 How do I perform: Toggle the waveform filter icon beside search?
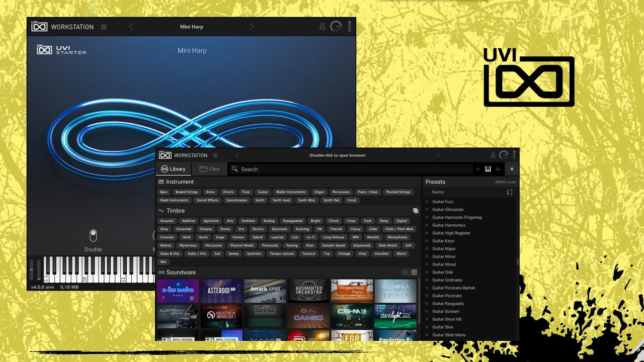pos(498,169)
